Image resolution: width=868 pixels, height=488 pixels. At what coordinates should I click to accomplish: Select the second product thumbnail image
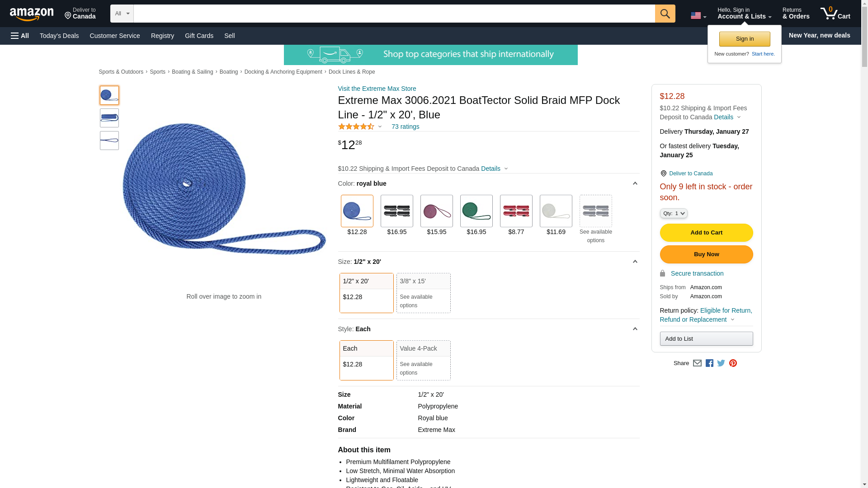click(x=109, y=118)
